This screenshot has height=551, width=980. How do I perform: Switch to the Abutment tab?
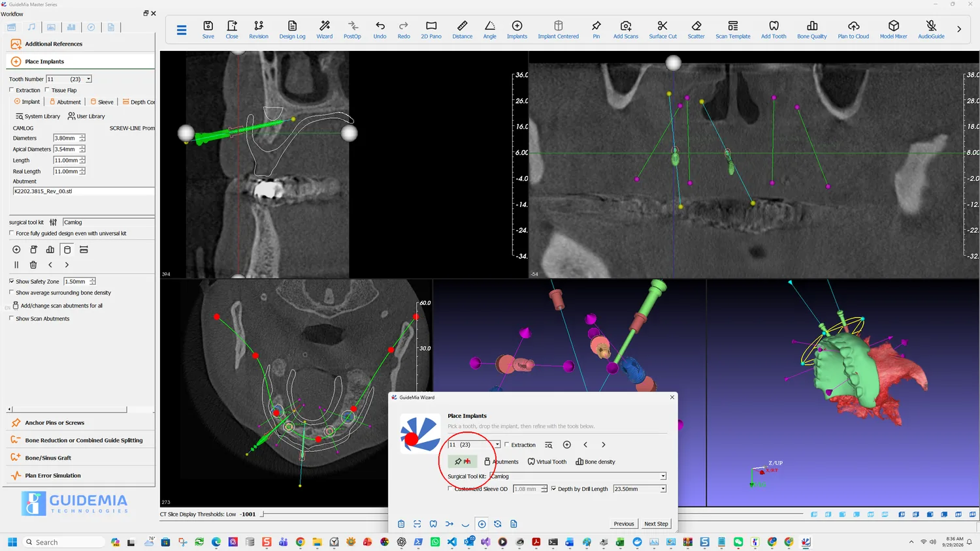(x=65, y=102)
